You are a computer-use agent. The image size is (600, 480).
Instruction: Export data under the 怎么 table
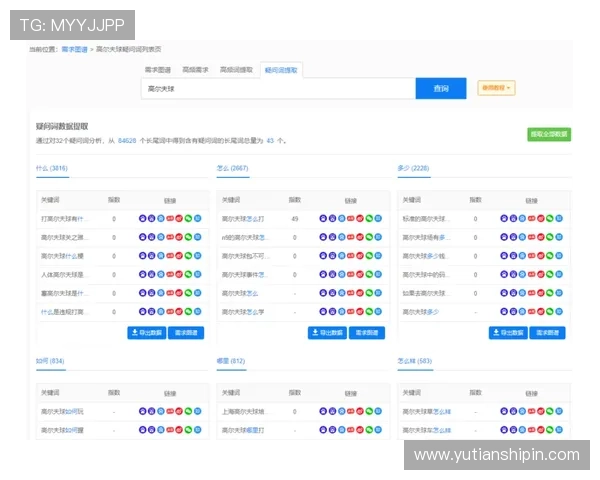[x=328, y=333]
